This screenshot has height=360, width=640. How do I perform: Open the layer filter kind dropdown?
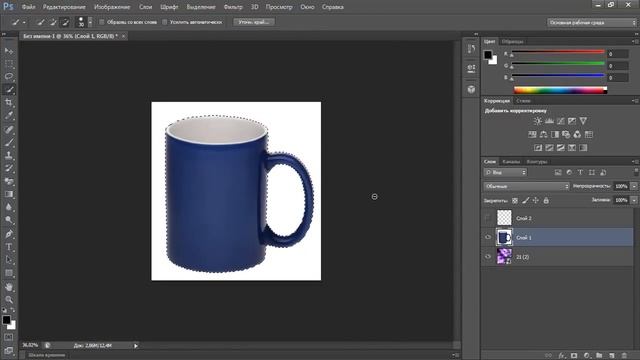(505, 173)
